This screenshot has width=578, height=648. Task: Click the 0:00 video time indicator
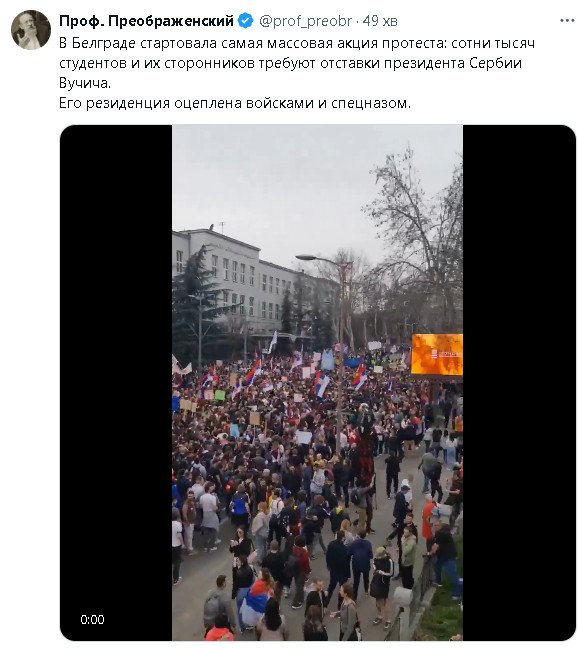coord(92,619)
